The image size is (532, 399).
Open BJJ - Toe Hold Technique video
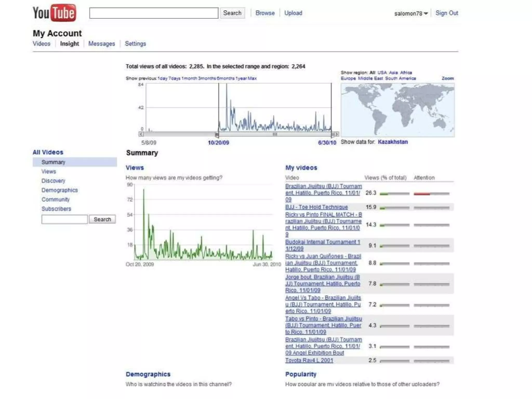pos(316,207)
